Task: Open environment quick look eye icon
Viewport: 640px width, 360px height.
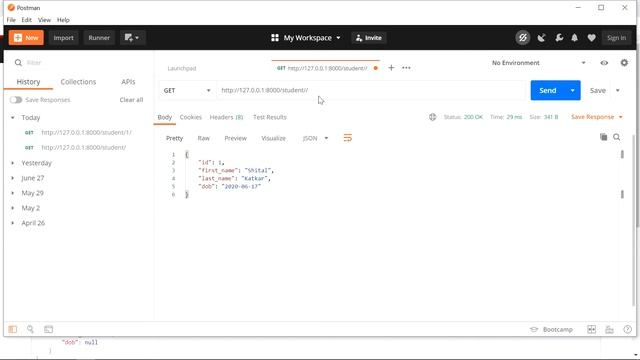Action: coord(604,63)
